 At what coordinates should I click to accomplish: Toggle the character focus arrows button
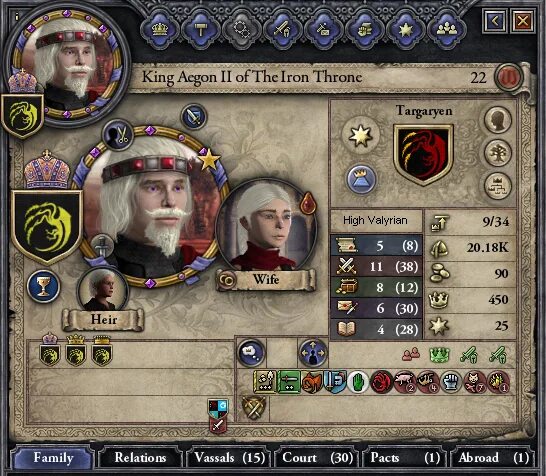[x=313, y=353]
